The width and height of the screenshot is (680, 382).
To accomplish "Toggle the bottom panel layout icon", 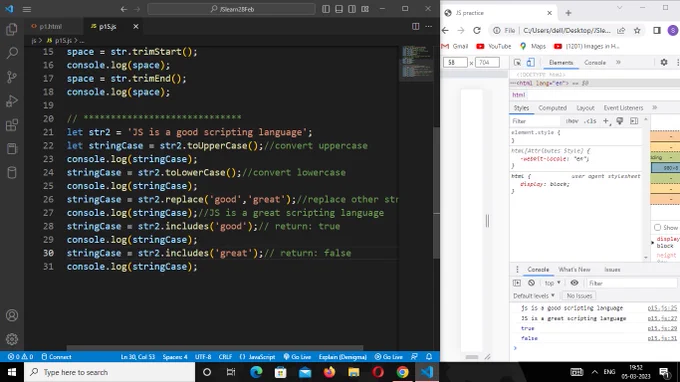I will (339, 9).
